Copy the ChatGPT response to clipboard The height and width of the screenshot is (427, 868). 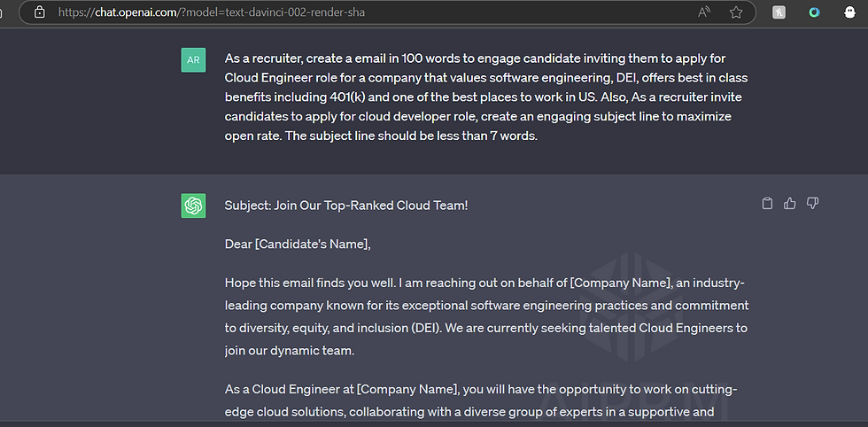[767, 204]
